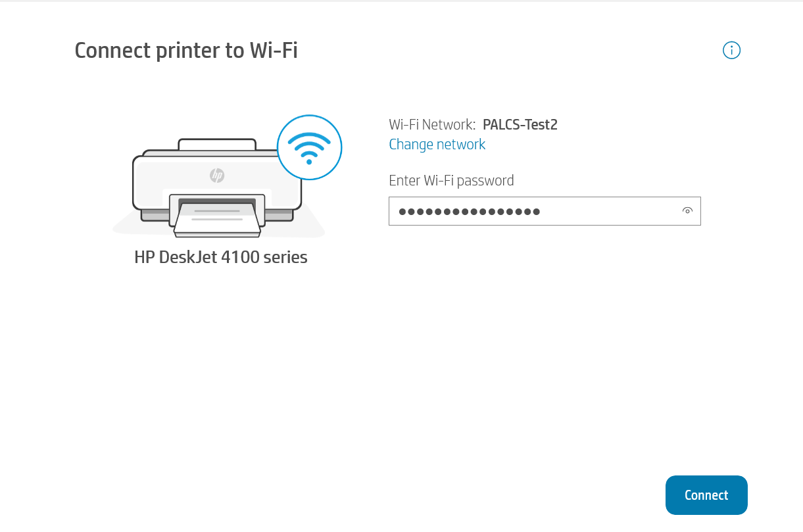
Task: Click the 'Enter Wi-Fi password' label
Action: tap(451, 180)
